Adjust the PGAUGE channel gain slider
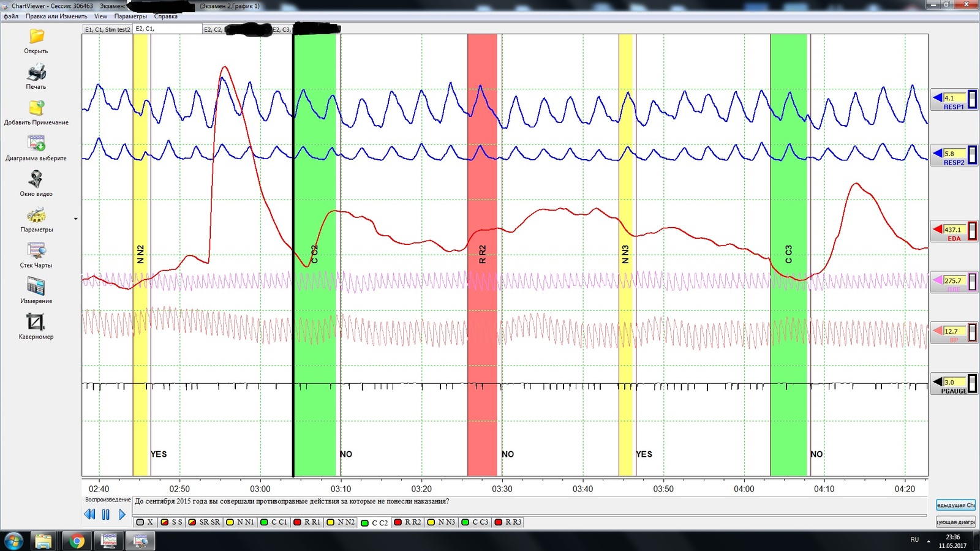Image resolution: width=980 pixels, height=551 pixels. click(972, 383)
